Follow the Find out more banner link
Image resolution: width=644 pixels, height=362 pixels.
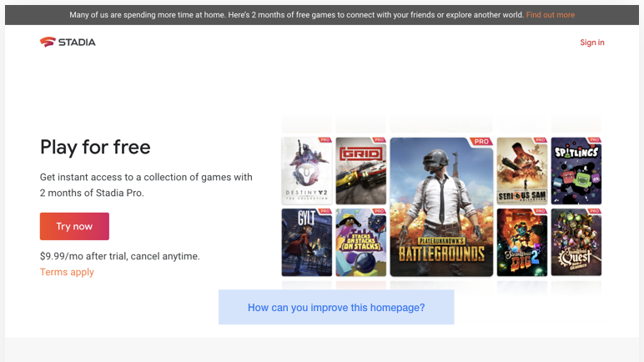[x=550, y=15]
